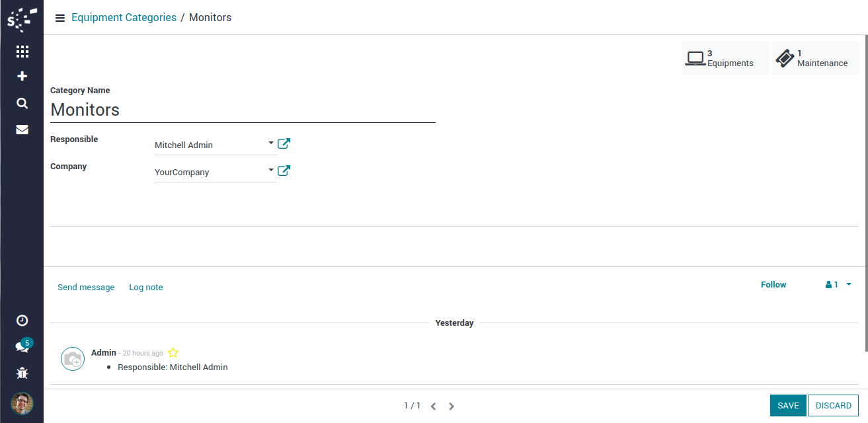Open the followers list dropdown
Viewport: 868px width, 423px height.
[838, 285]
